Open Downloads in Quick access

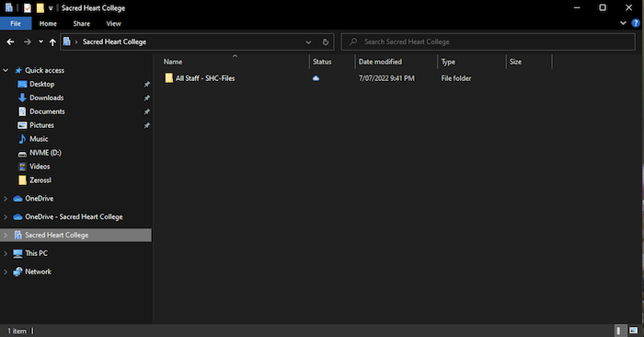click(x=46, y=98)
